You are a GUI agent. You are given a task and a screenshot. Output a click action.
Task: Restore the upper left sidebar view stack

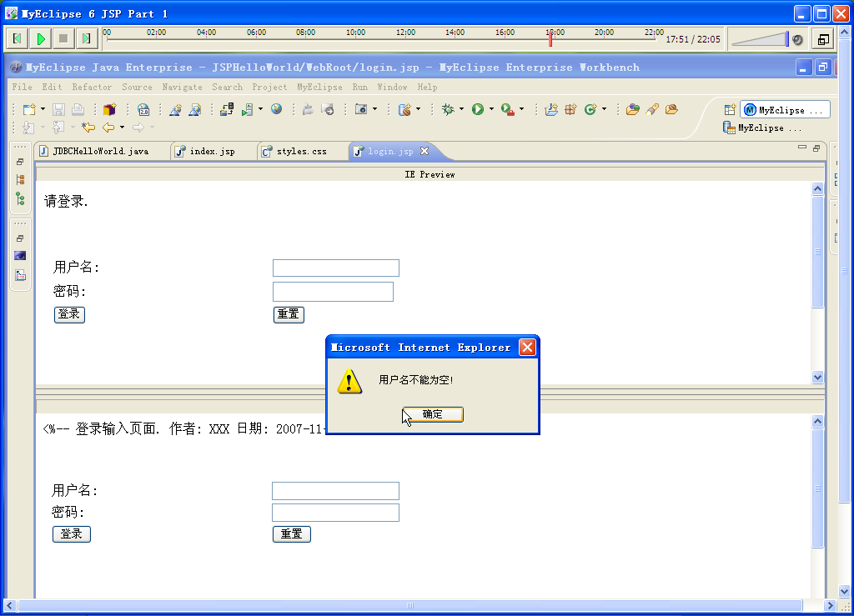coord(20,162)
